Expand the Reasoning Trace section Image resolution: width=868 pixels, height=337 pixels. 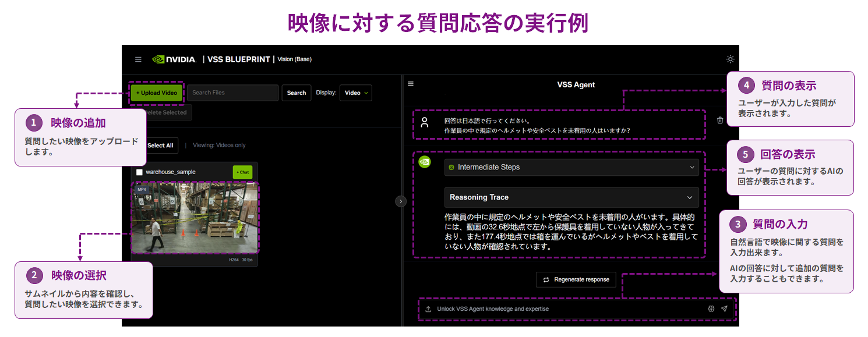[571, 197]
